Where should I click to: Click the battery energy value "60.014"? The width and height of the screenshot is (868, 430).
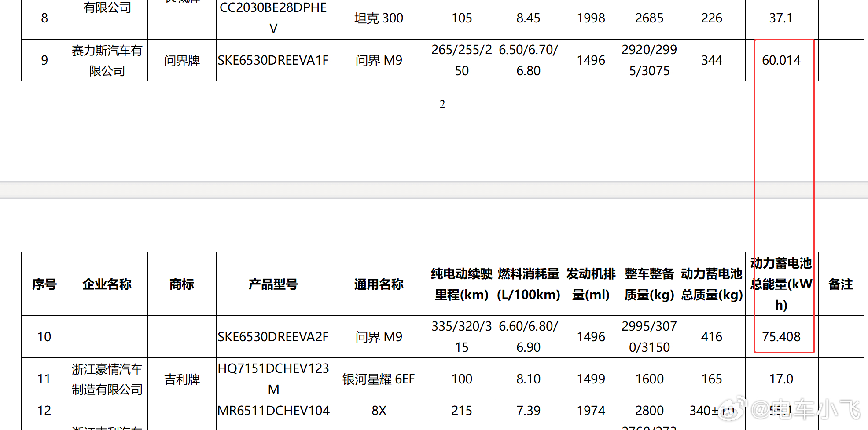781,60
